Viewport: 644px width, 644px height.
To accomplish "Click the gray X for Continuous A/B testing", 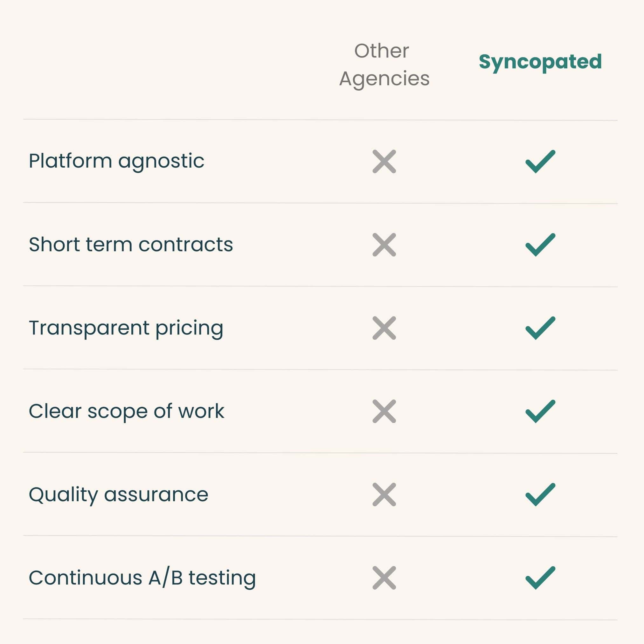I will [x=384, y=578].
